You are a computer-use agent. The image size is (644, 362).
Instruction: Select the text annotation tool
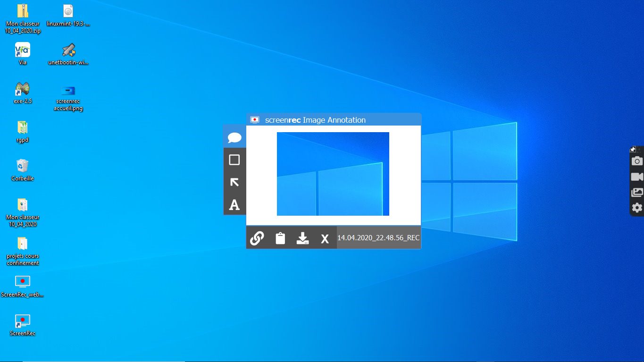coord(234,204)
